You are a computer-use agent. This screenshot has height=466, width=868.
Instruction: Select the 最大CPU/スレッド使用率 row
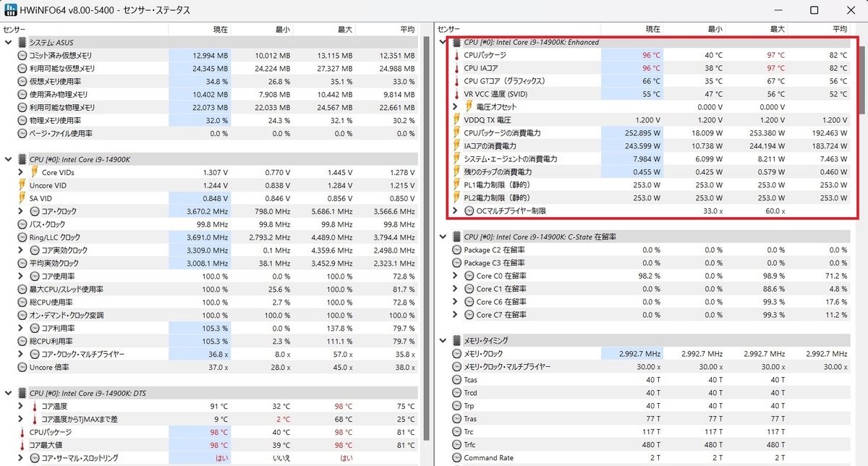click(x=210, y=289)
